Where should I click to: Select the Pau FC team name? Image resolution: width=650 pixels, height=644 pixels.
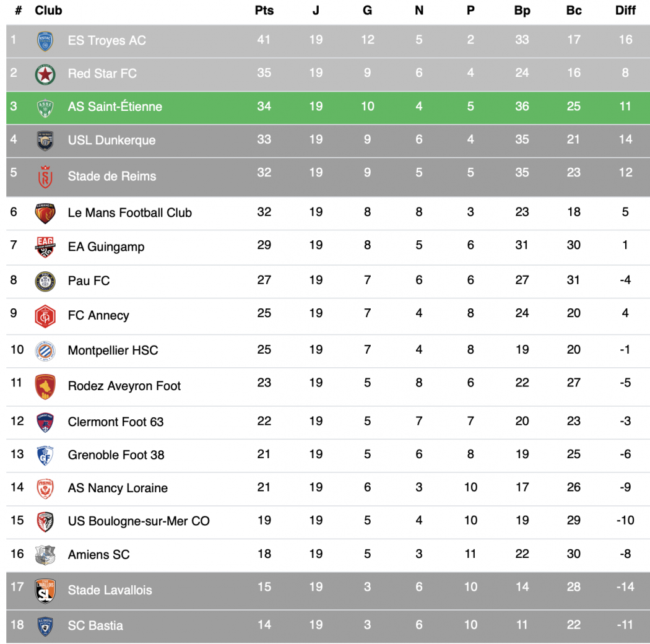point(89,281)
